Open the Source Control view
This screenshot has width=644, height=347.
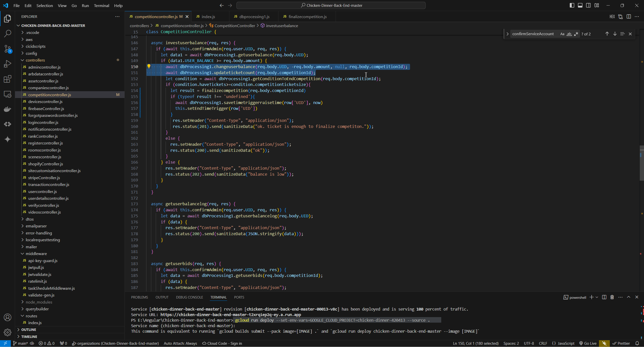8,49
